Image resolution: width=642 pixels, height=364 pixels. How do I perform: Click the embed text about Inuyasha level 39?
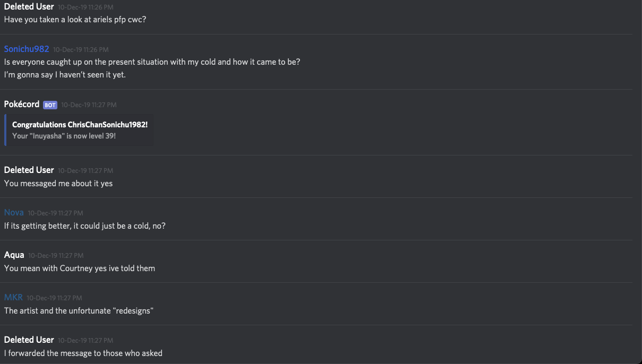[64, 136]
